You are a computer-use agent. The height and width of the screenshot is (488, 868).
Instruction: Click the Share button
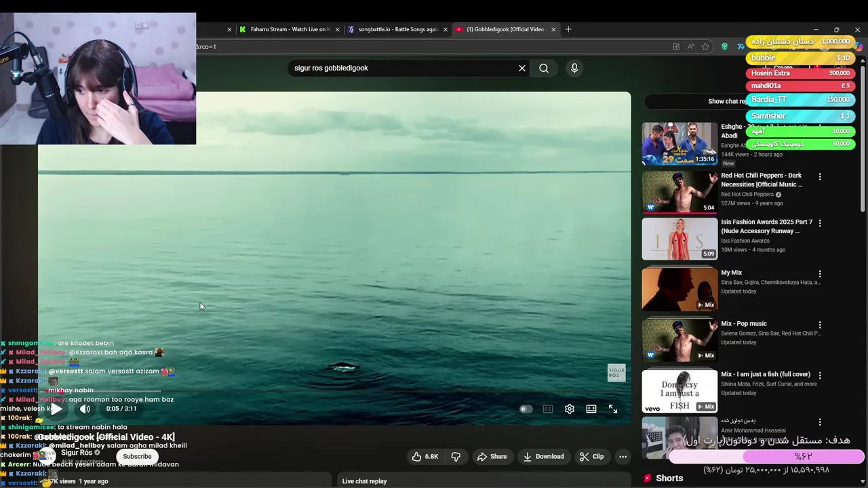tap(492, 457)
